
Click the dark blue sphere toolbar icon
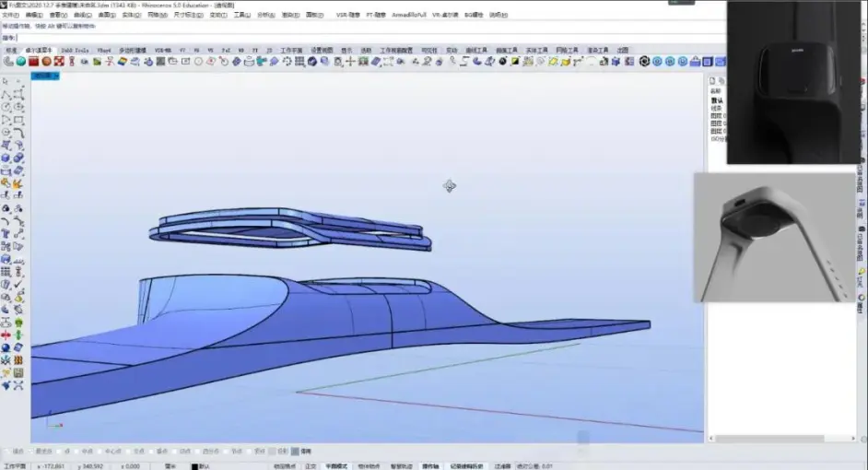pyautogui.click(x=312, y=62)
